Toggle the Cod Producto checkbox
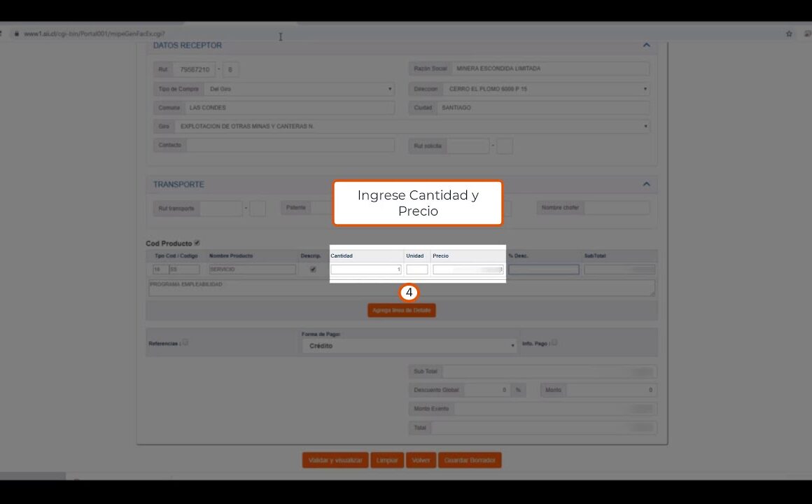812x504 pixels. pos(197,242)
